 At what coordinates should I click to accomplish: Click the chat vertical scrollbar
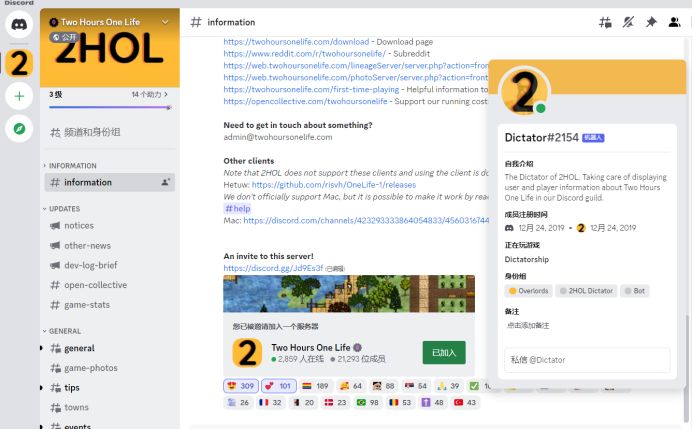tap(687, 367)
